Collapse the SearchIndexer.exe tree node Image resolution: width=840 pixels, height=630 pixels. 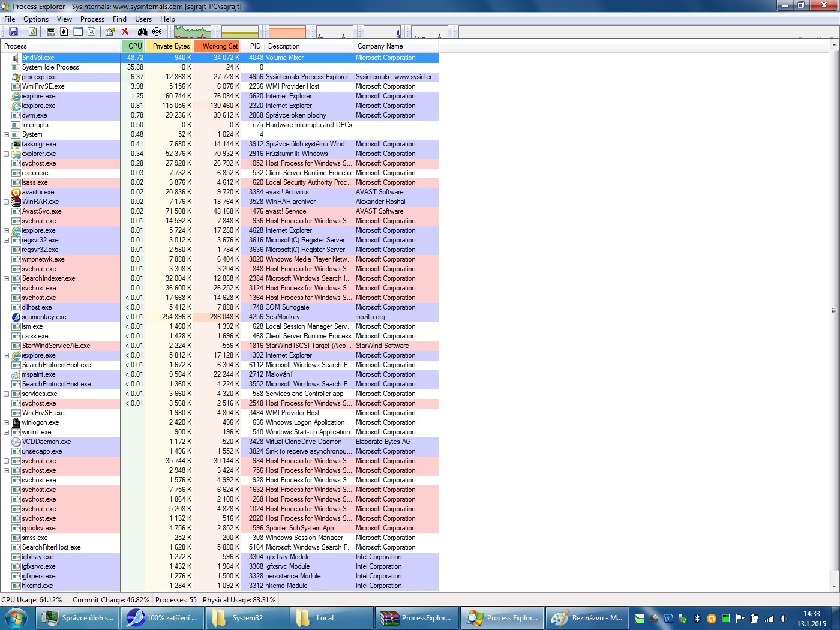[6, 278]
